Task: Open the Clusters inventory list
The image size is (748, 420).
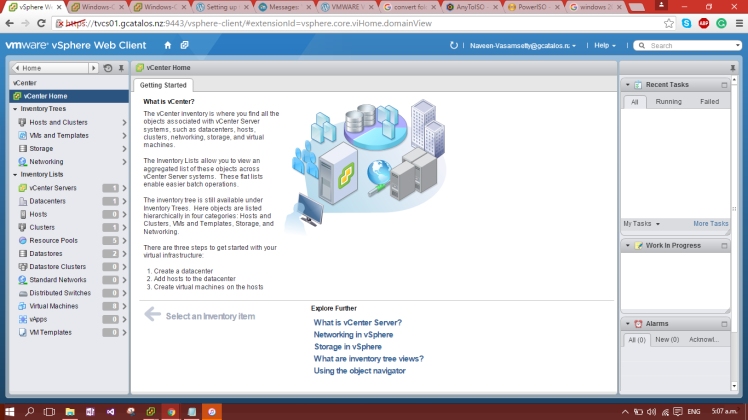Action: coord(69,228)
